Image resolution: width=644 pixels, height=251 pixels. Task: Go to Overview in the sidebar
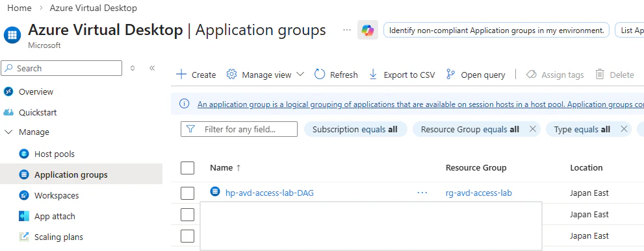tap(36, 91)
